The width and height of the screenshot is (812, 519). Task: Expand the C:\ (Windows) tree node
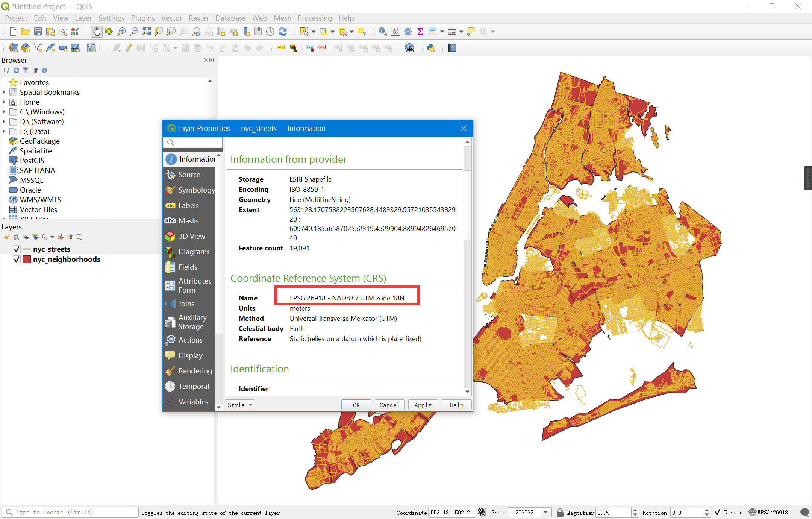point(4,112)
